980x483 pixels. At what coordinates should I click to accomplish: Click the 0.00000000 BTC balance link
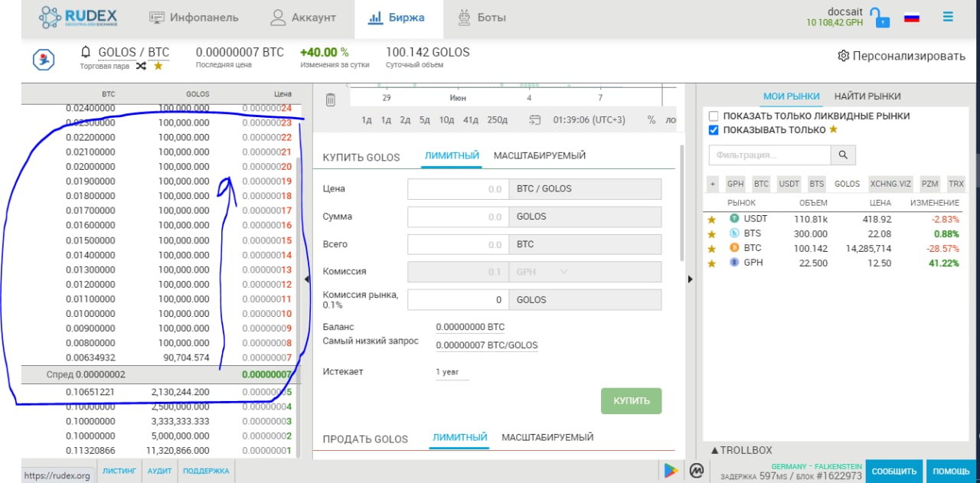471,327
